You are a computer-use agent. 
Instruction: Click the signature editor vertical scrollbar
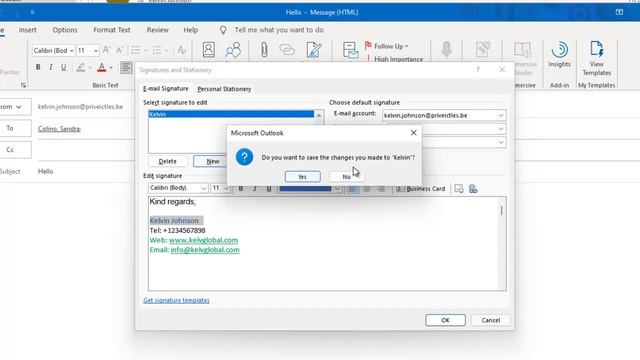click(502, 244)
